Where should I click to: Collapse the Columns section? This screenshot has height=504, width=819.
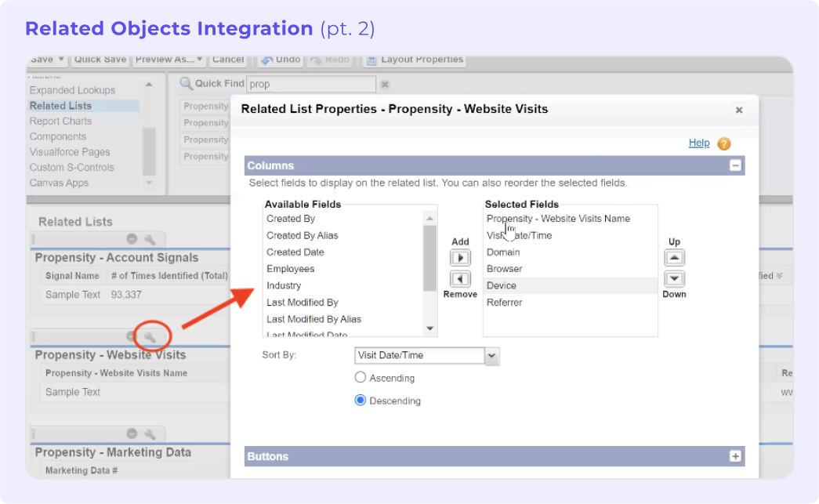[735, 165]
